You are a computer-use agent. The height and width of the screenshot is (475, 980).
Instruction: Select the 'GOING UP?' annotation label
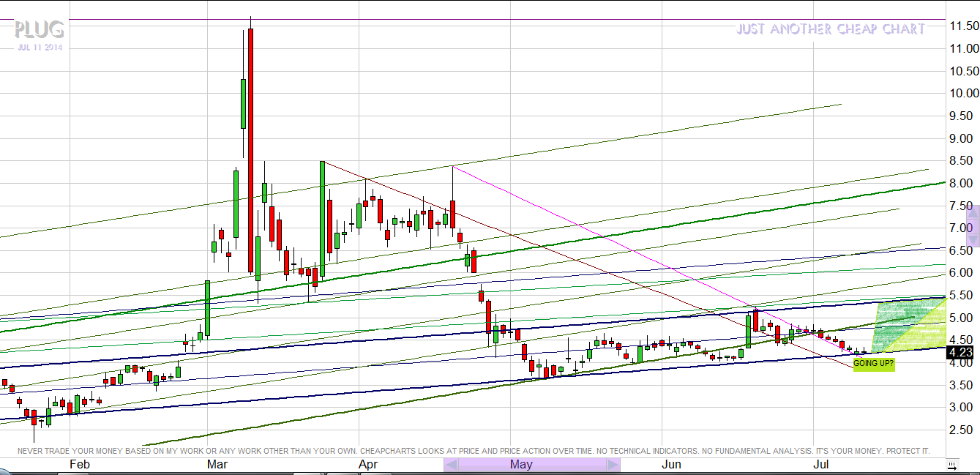(874, 364)
